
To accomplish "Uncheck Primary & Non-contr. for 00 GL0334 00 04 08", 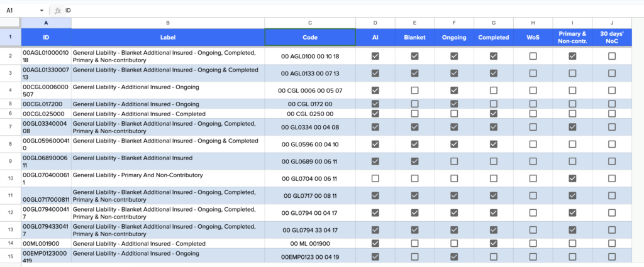I will click(572, 128).
